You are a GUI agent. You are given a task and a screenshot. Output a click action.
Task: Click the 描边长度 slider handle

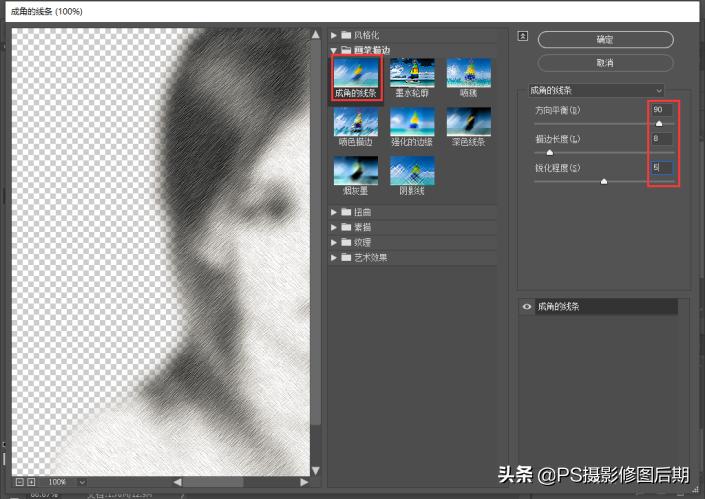pos(549,152)
